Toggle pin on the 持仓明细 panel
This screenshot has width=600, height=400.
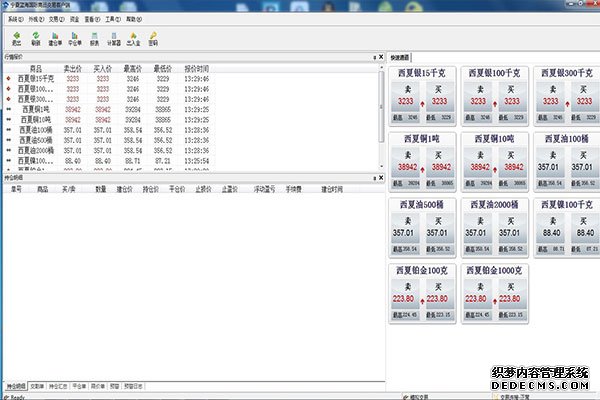pyautogui.click(x=375, y=178)
